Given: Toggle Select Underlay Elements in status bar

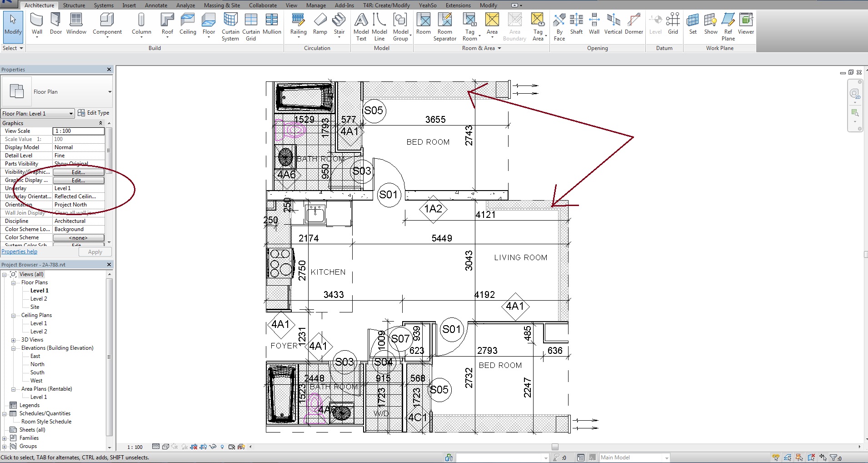Looking at the screenshot, I should click(788, 458).
